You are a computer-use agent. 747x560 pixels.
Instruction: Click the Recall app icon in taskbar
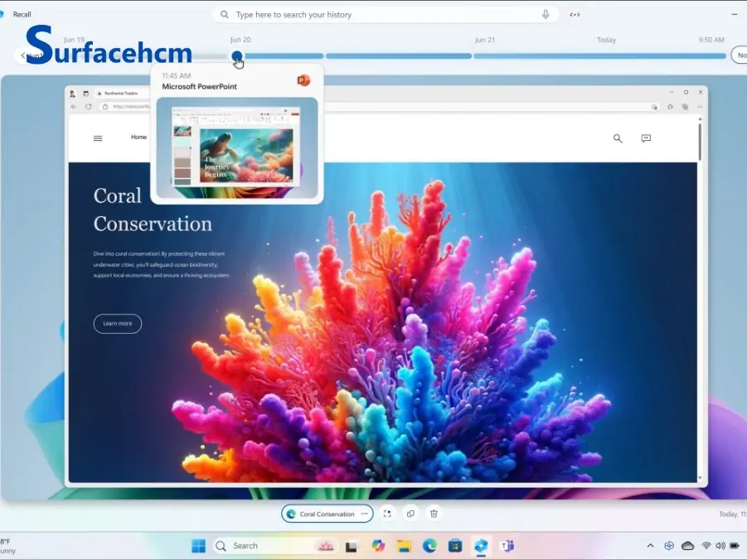[481, 546]
